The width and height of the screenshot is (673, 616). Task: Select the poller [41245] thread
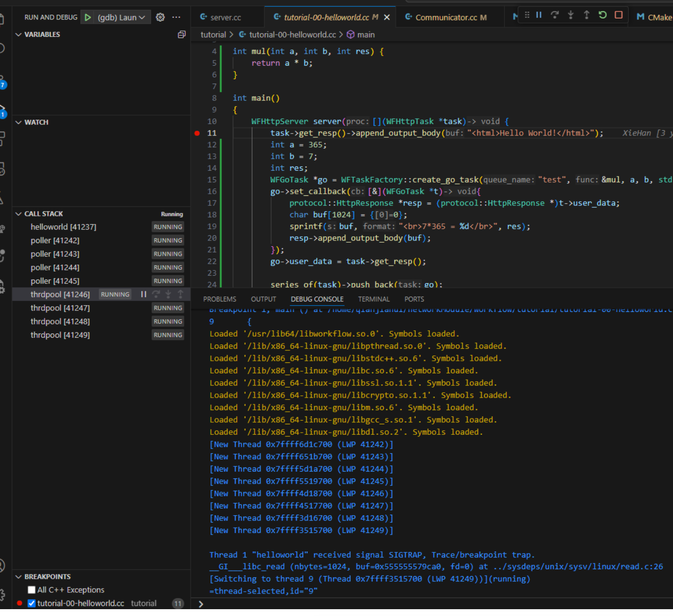pos(55,281)
